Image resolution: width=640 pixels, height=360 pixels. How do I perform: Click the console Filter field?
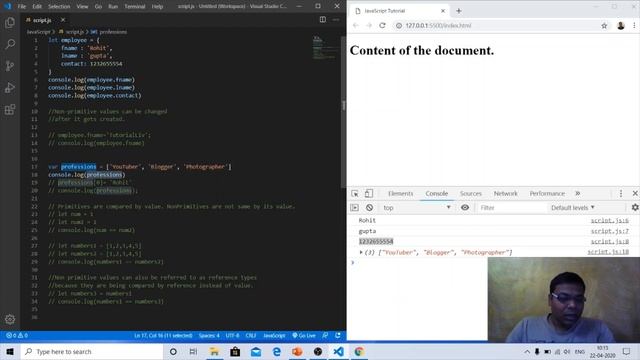511,207
